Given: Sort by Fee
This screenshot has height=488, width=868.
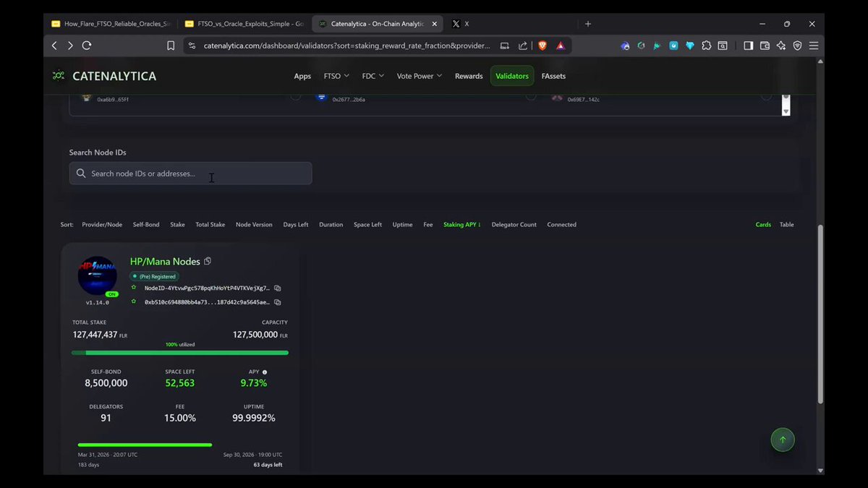Looking at the screenshot, I should pos(428,225).
